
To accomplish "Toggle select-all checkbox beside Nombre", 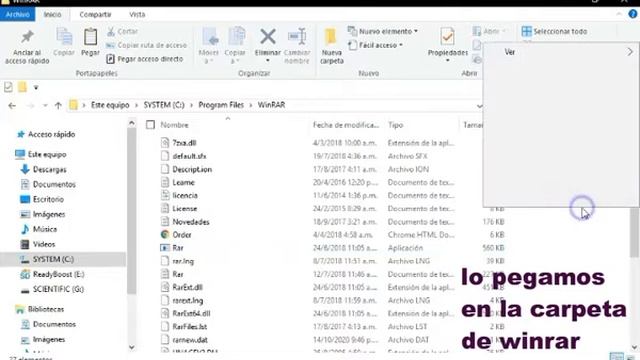I will point(150,125).
